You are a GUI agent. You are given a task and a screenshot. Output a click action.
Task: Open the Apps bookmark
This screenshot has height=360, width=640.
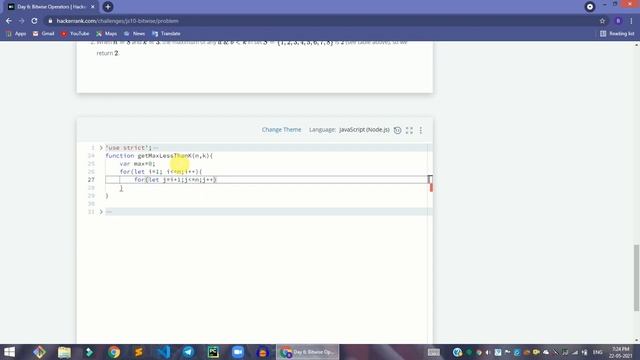pos(16,33)
